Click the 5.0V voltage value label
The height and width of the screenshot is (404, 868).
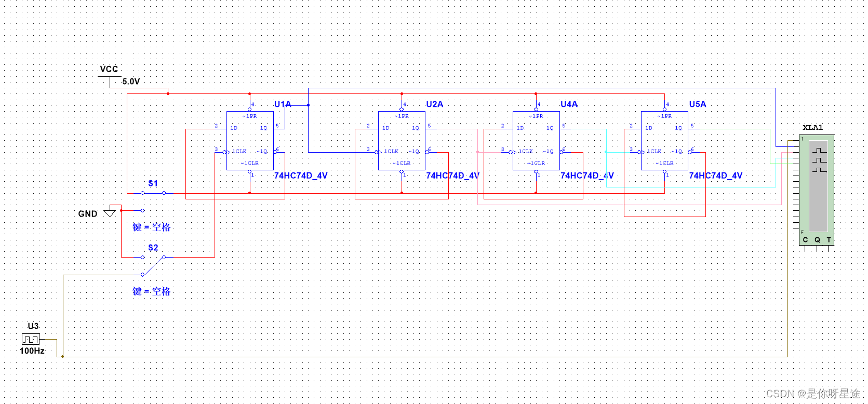131,82
